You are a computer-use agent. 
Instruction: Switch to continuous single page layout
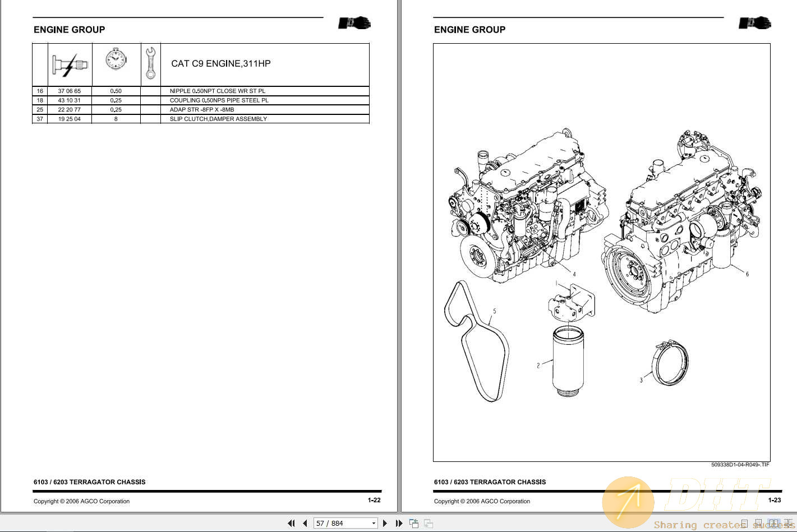(759, 524)
